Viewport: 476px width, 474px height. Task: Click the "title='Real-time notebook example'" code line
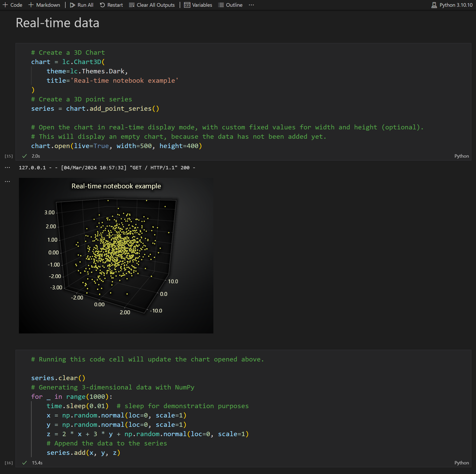(x=113, y=81)
